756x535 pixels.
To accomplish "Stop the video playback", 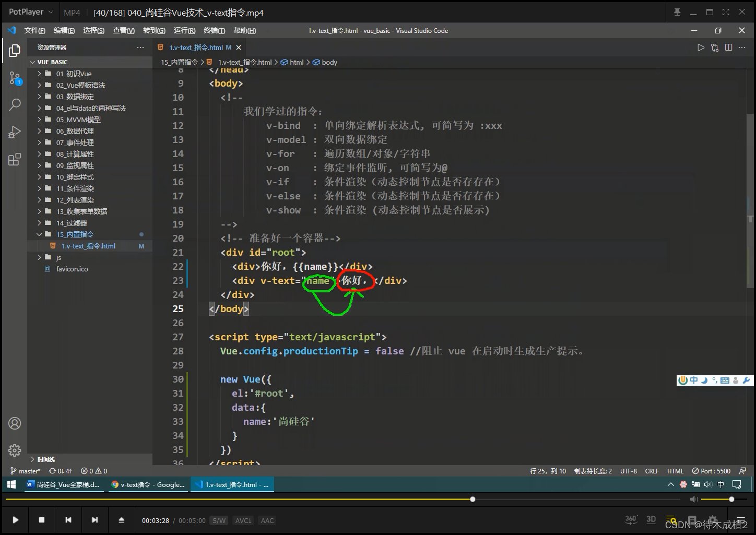I will coord(42,520).
